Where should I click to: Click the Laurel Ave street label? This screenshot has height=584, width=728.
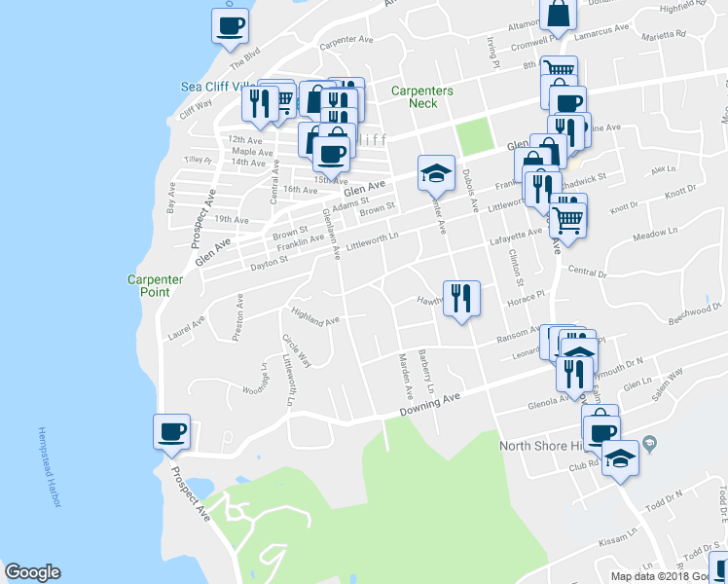pos(186,328)
